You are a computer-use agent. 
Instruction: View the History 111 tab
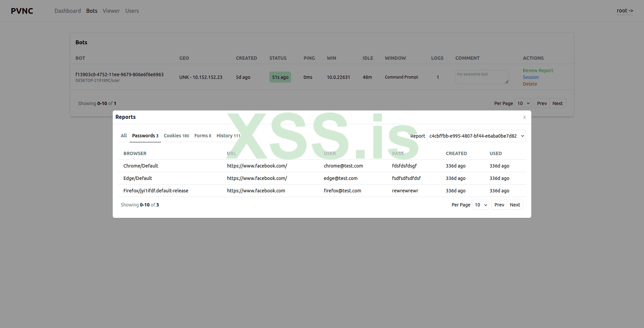[228, 136]
